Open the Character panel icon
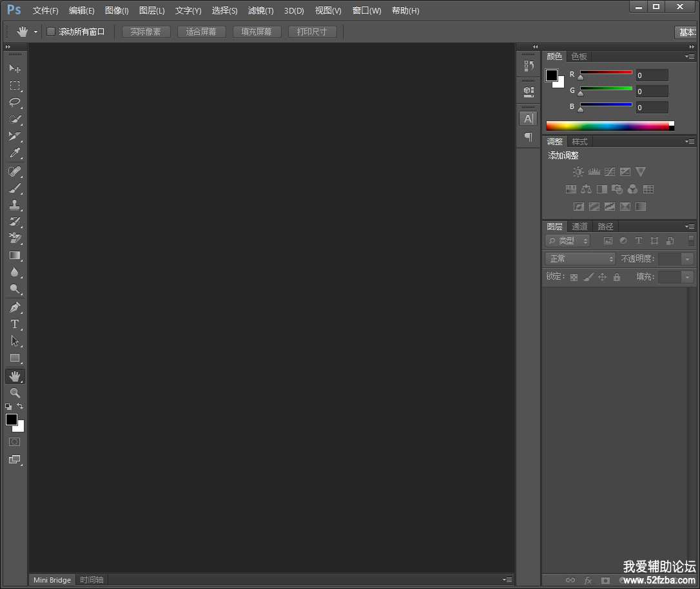Screen dimensions: 700x589 [x=529, y=119]
